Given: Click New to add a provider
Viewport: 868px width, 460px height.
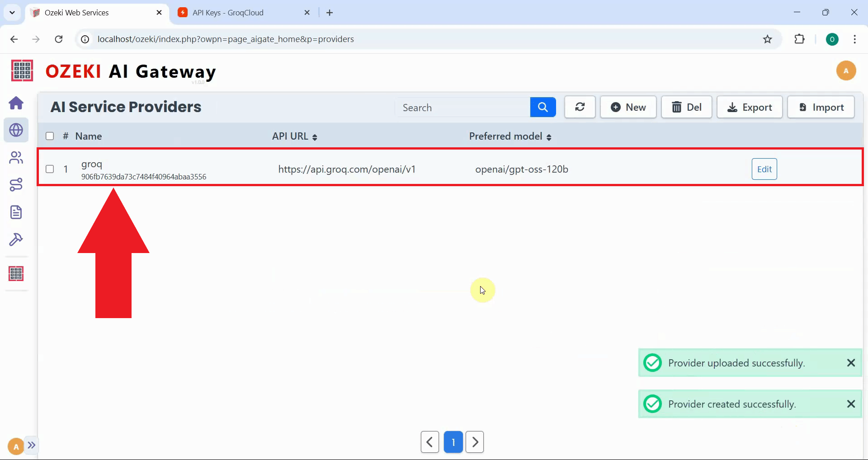Looking at the screenshot, I should point(628,108).
